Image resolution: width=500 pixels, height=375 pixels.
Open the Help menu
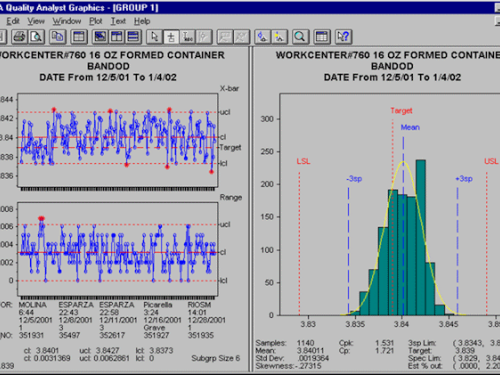(142, 21)
